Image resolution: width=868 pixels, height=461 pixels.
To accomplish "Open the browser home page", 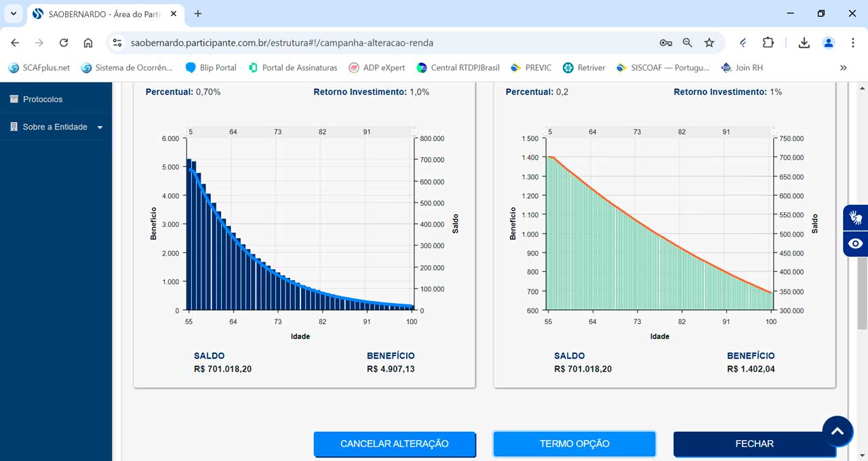I will coord(88,43).
